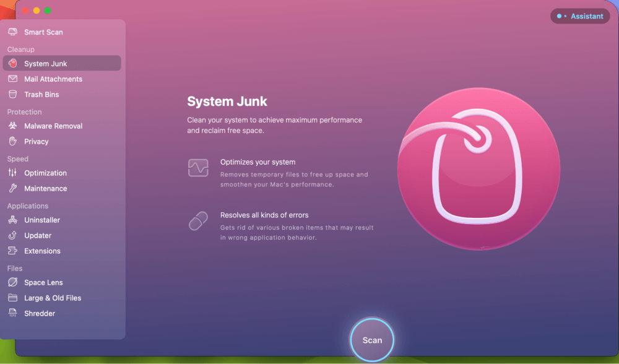Click the Optimization sliders icon

[12, 173]
